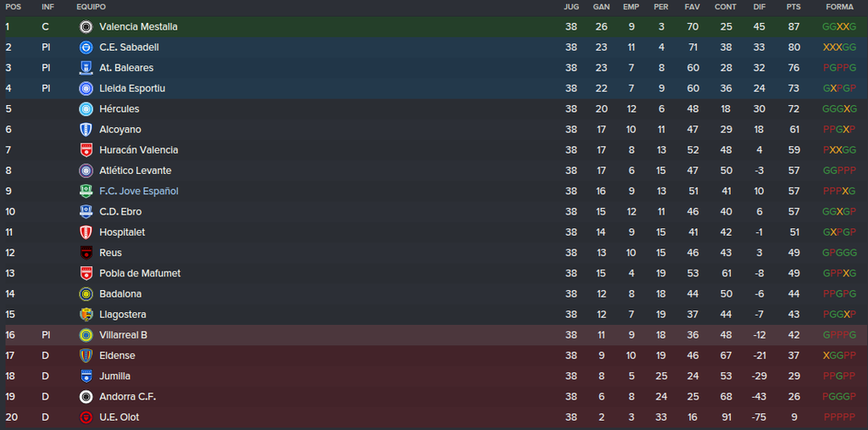Click the Reus black club badge

point(86,253)
